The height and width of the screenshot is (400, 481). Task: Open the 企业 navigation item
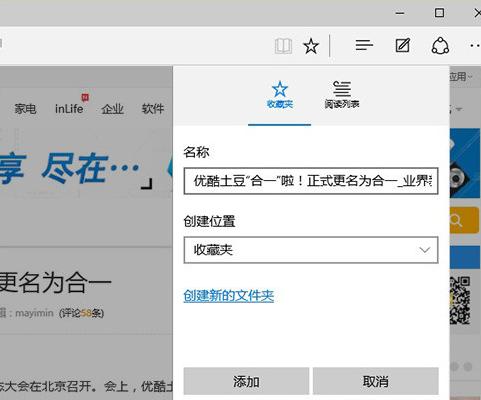pyautogui.click(x=112, y=109)
